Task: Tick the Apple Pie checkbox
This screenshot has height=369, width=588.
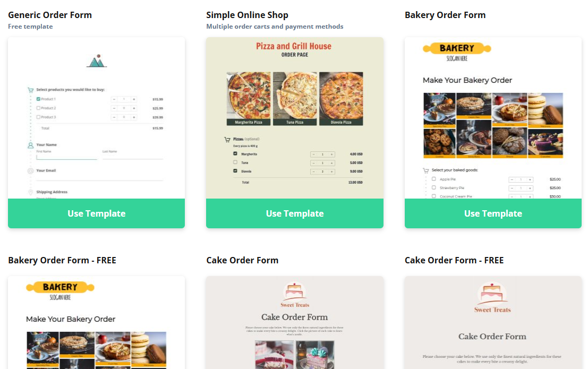Action: point(434,179)
